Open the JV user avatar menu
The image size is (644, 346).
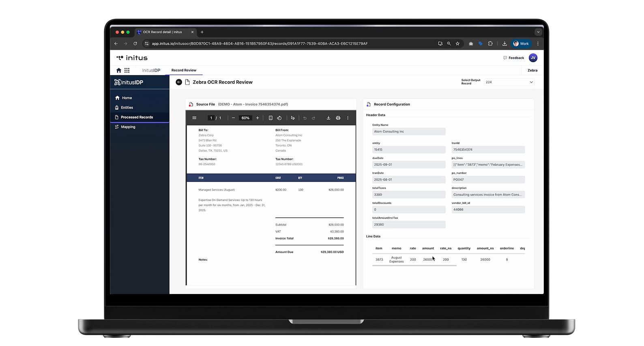(x=533, y=58)
